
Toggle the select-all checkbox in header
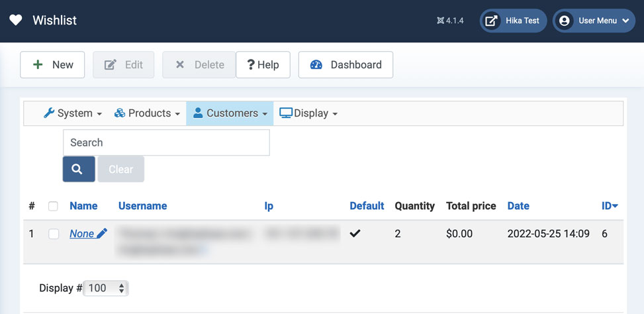pyautogui.click(x=53, y=206)
